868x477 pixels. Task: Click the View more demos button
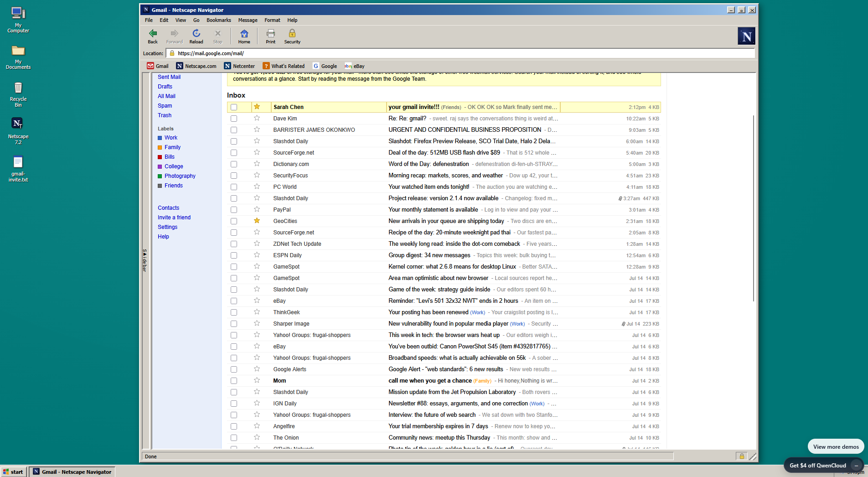tap(836, 446)
